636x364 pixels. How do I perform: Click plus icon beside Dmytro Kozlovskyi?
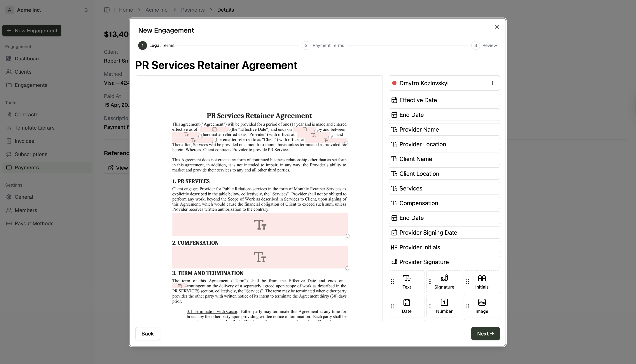492,83
